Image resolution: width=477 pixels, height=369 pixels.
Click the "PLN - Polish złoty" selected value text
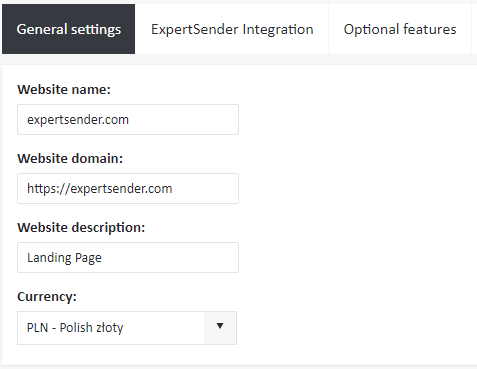point(75,328)
